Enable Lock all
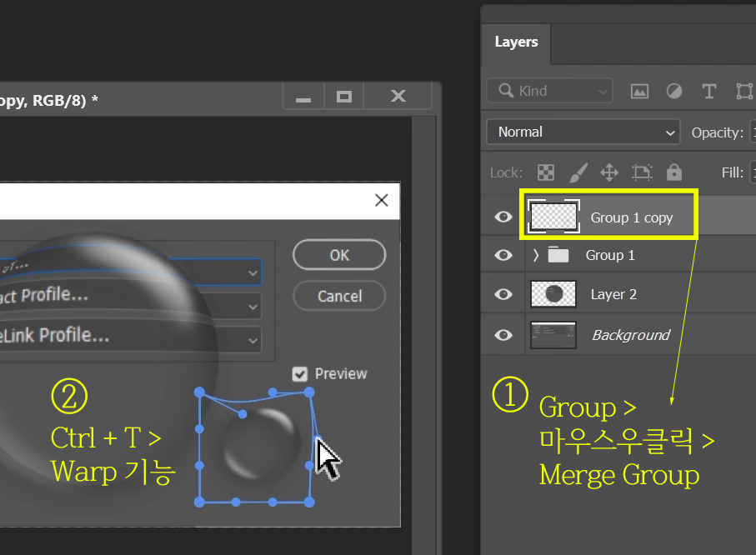The image size is (756, 555). click(673, 172)
